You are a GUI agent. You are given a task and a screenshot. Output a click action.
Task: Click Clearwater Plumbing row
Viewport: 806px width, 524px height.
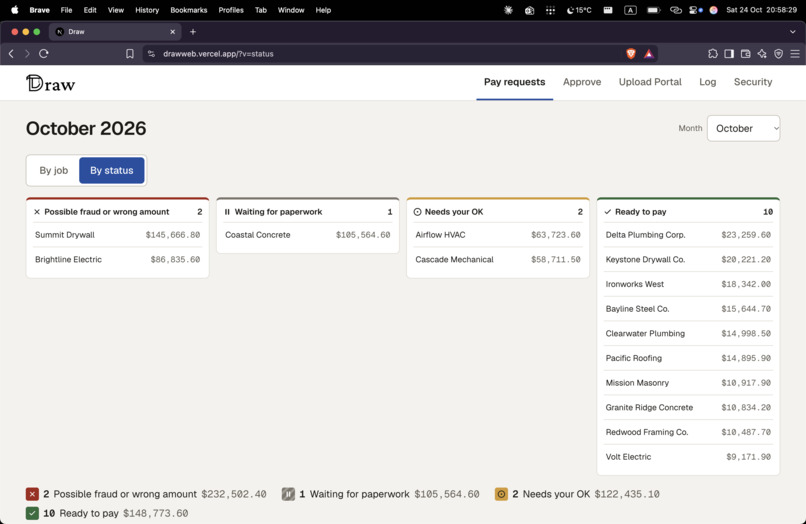point(688,334)
